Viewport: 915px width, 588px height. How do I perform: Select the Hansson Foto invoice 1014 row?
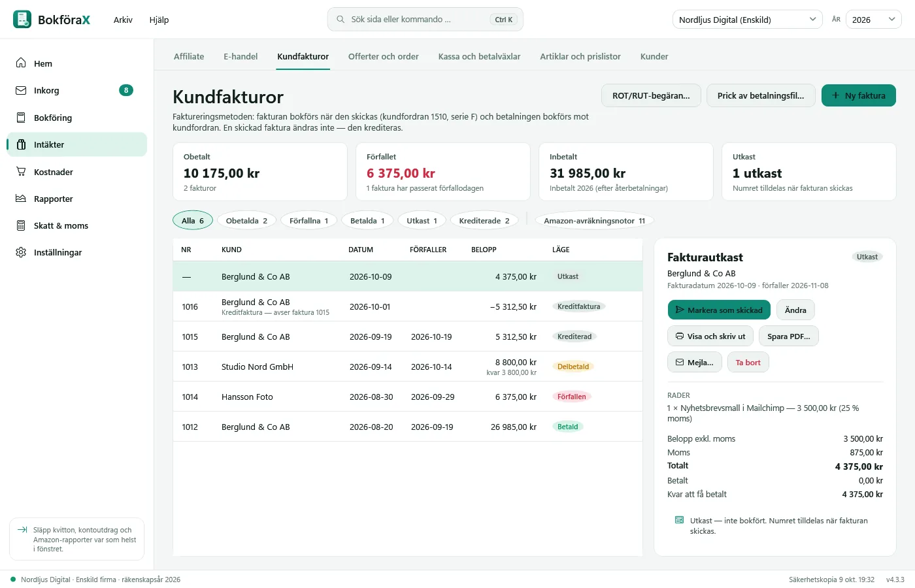408,397
